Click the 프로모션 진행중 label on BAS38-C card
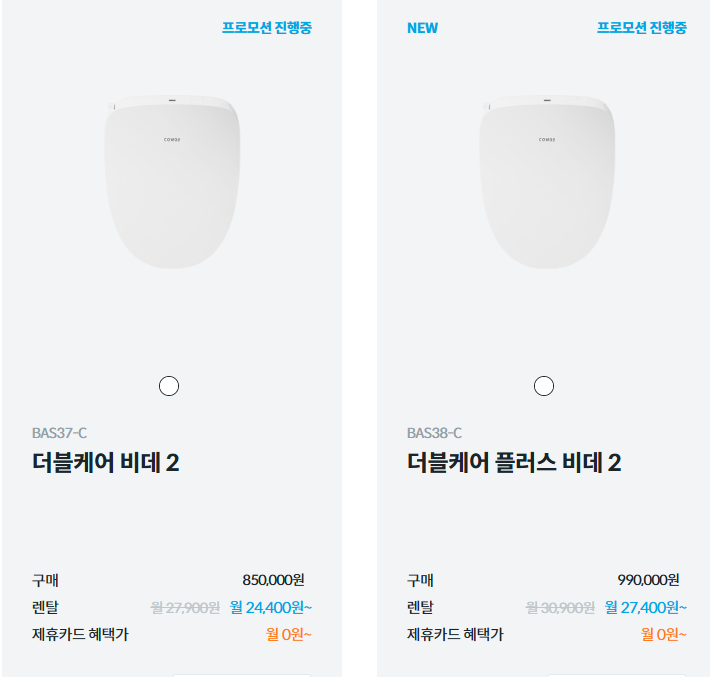 [x=642, y=28]
